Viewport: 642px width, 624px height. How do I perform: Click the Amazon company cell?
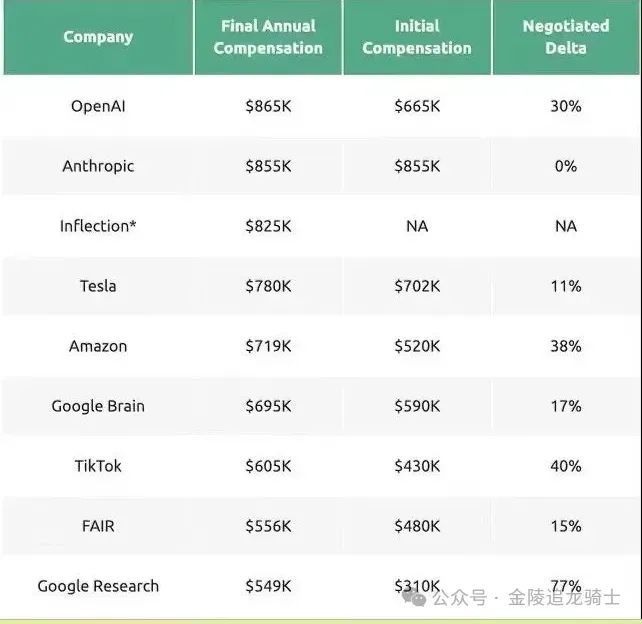point(98,346)
